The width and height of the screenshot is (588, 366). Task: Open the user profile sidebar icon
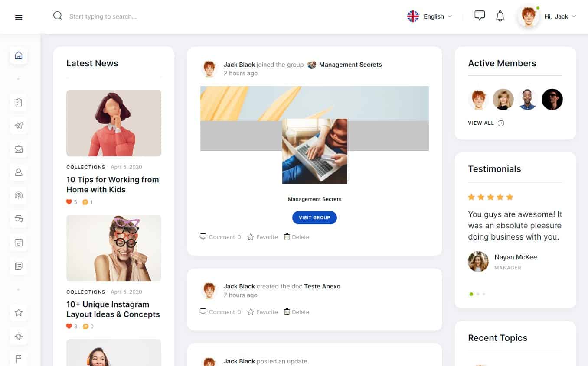[19, 172]
